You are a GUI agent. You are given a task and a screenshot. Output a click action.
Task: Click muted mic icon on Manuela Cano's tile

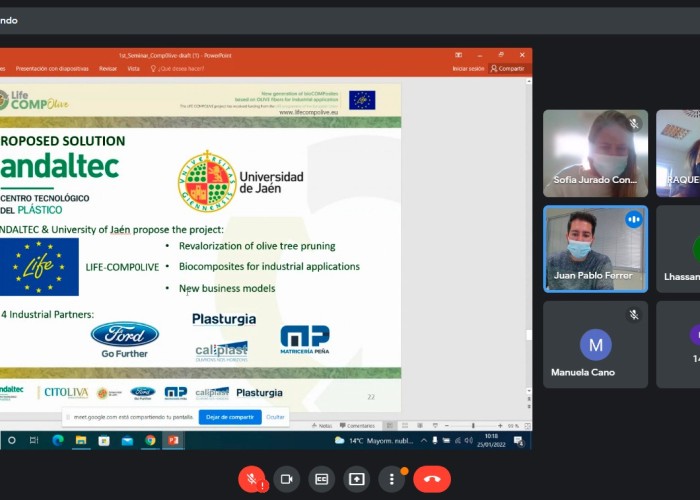633,315
